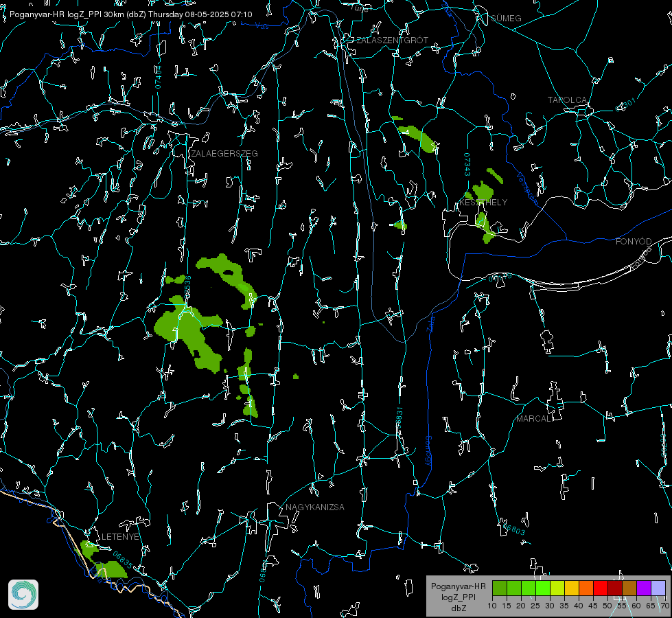Pick the 20-25 dBZ legend swatch
This screenshot has width=672, height=618.
pyautogui.click(x=529, y=588)
